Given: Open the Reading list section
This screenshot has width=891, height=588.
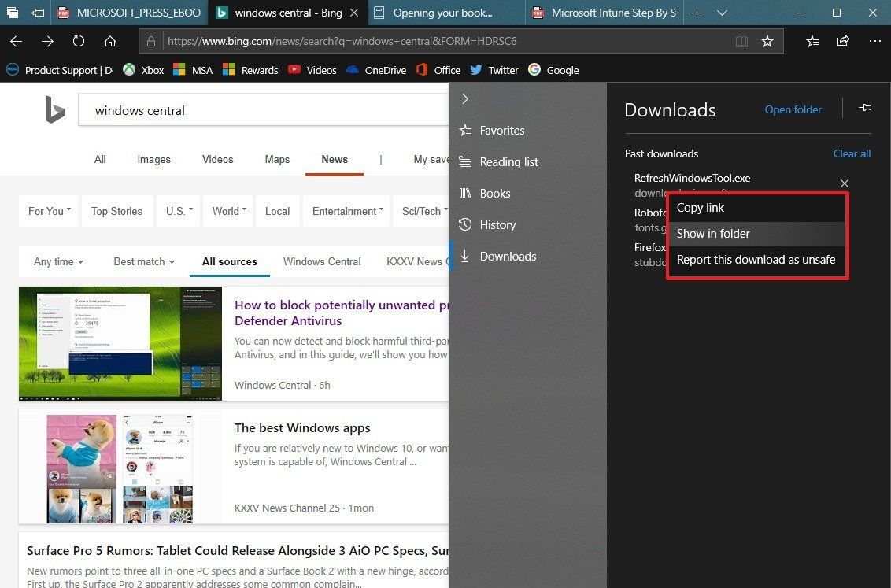Looking at the screenshot, I should [x=508, y=161].
